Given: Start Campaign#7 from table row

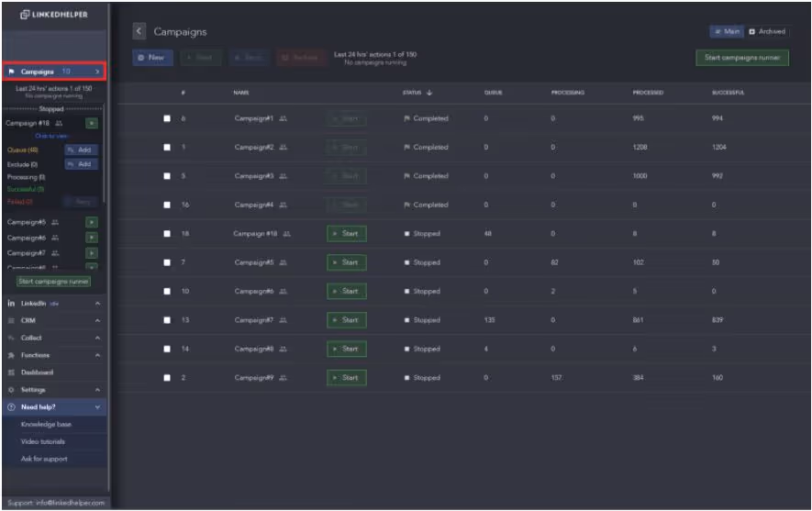Looking at the screenshot, I should (347, 320).
